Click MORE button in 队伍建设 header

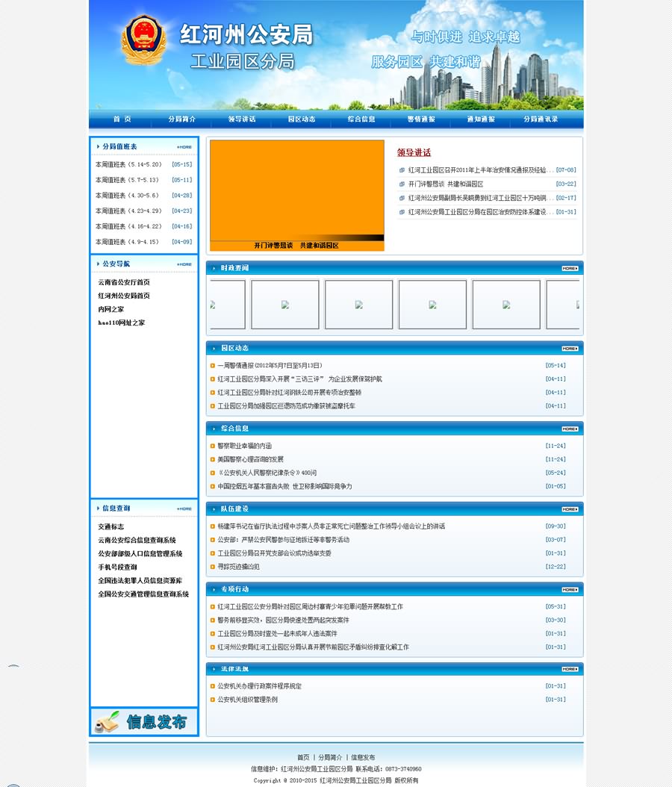(570, 509)
